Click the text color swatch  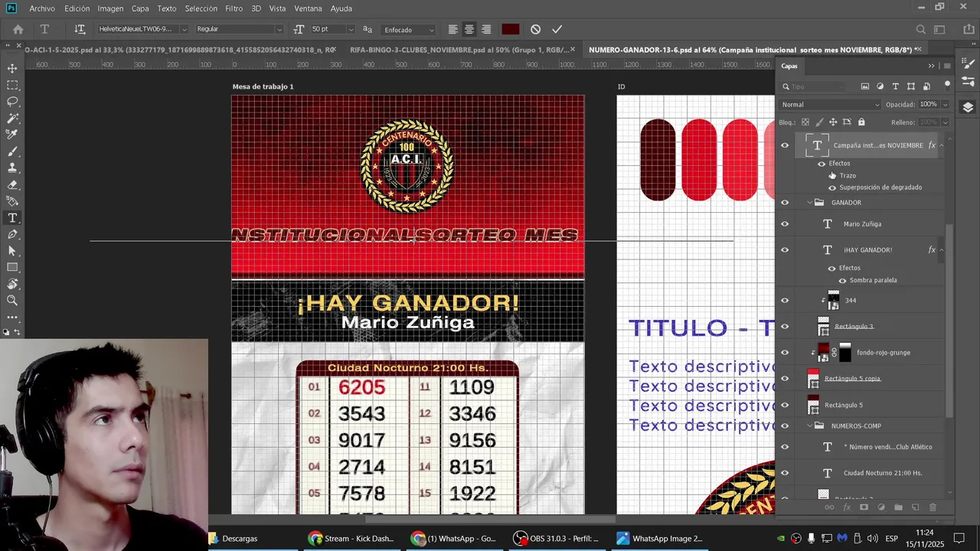coord(511,29)
